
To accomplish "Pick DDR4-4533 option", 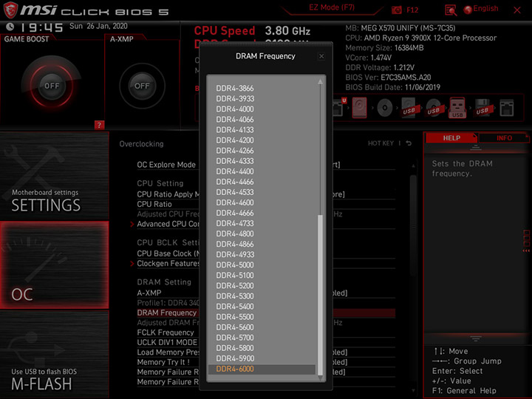I will [235, 192].
